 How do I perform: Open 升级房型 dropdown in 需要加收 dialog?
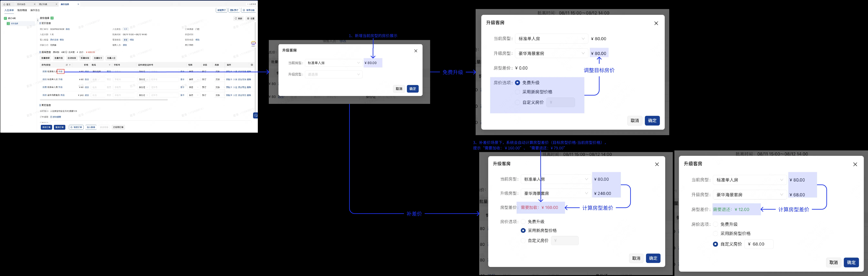tap(556, 193)
